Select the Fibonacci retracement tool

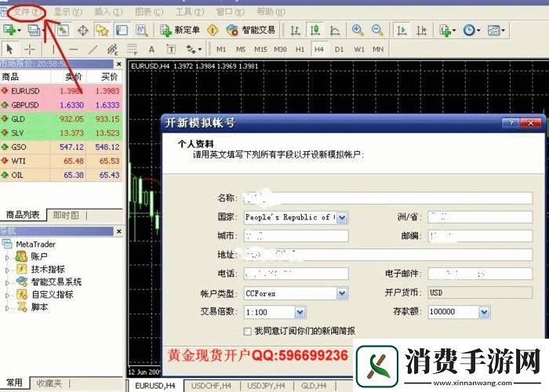(x=132, y=49)
